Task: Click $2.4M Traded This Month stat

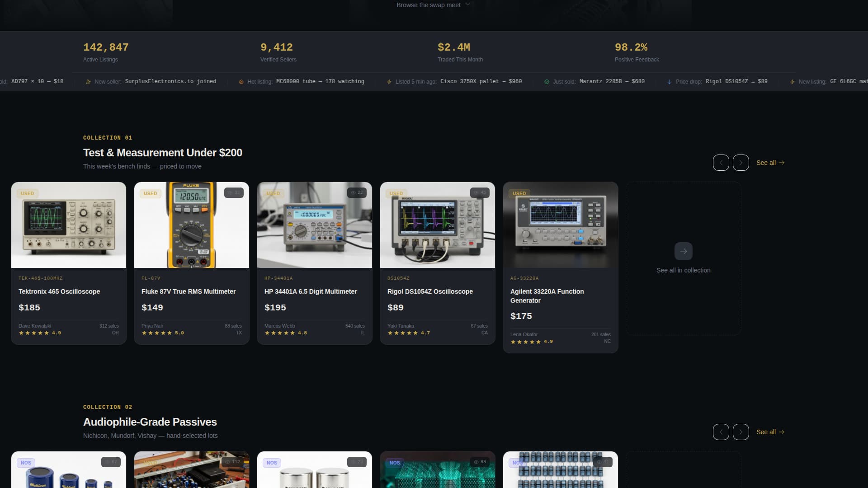Action: click(460, 52)
